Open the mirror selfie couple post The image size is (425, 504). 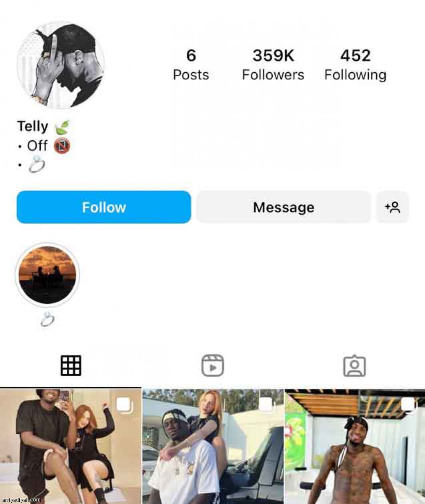(70, 446)
